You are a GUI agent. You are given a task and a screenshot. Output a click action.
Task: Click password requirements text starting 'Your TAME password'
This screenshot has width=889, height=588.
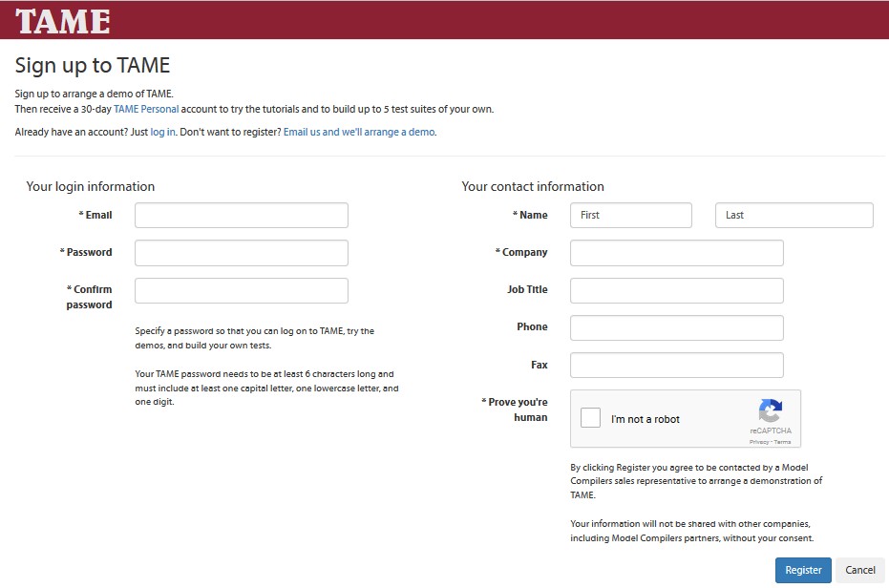[x=266, y=388]
